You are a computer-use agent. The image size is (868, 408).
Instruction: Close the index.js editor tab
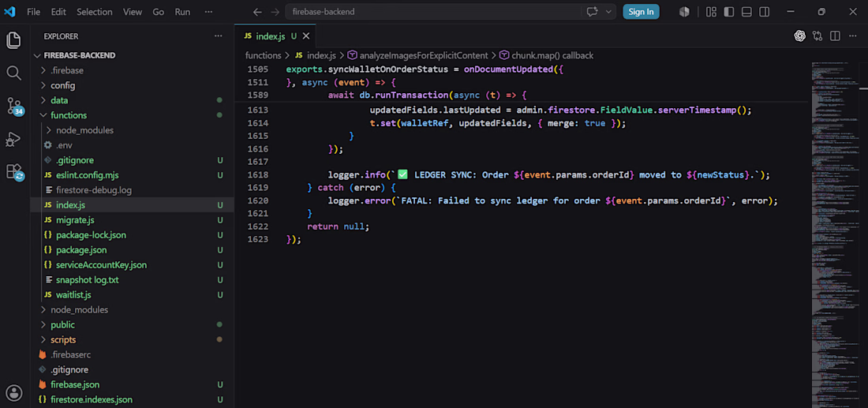306,36
